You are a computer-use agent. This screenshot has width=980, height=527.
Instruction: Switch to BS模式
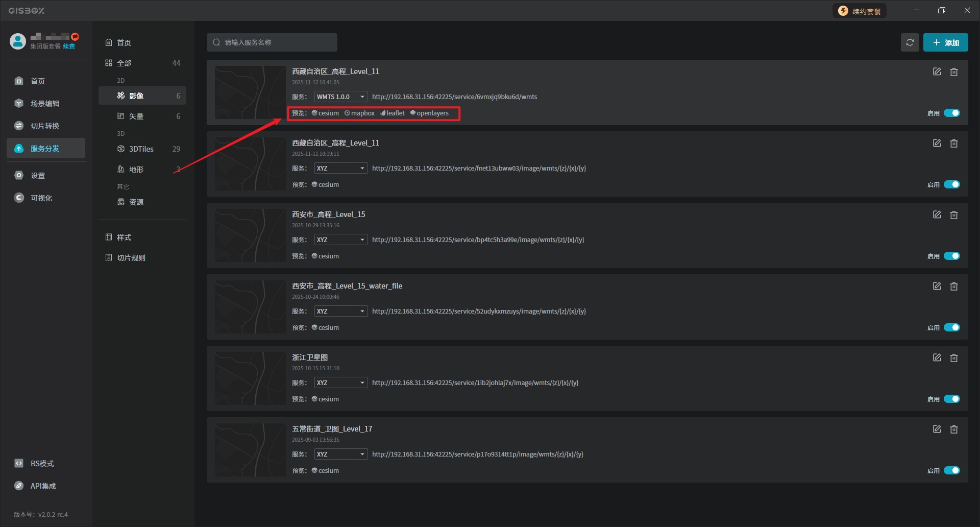(42, 464)
